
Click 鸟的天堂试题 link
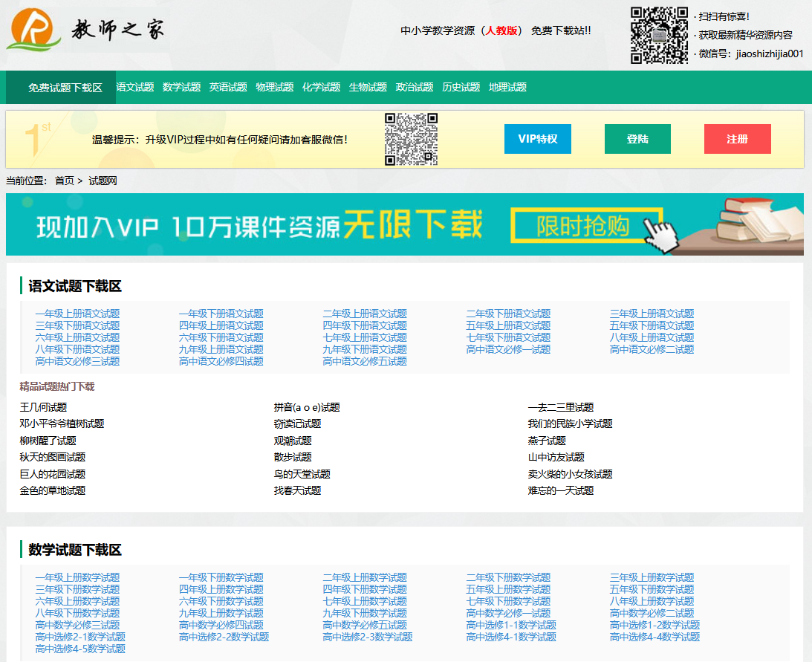click(x=302, y=474)
